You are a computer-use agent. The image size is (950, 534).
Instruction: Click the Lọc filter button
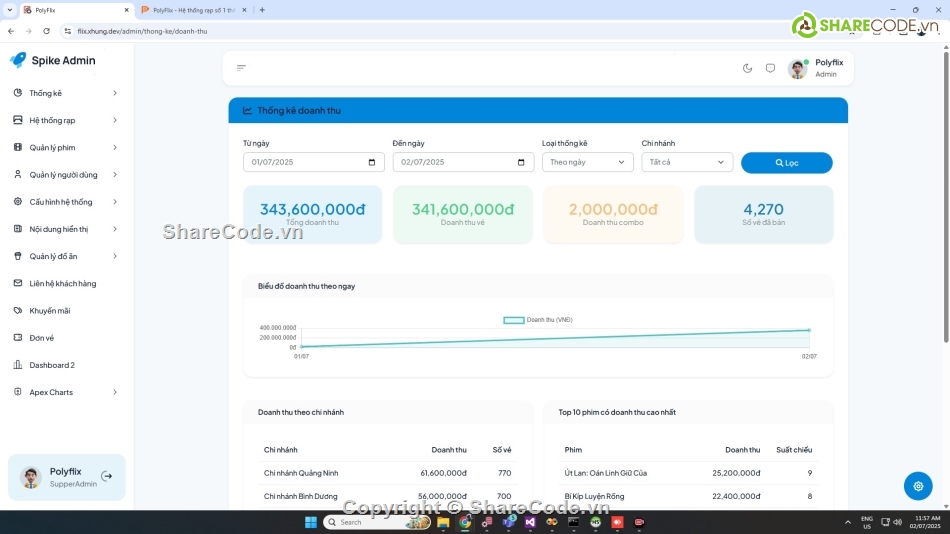(x=786, y=162)
